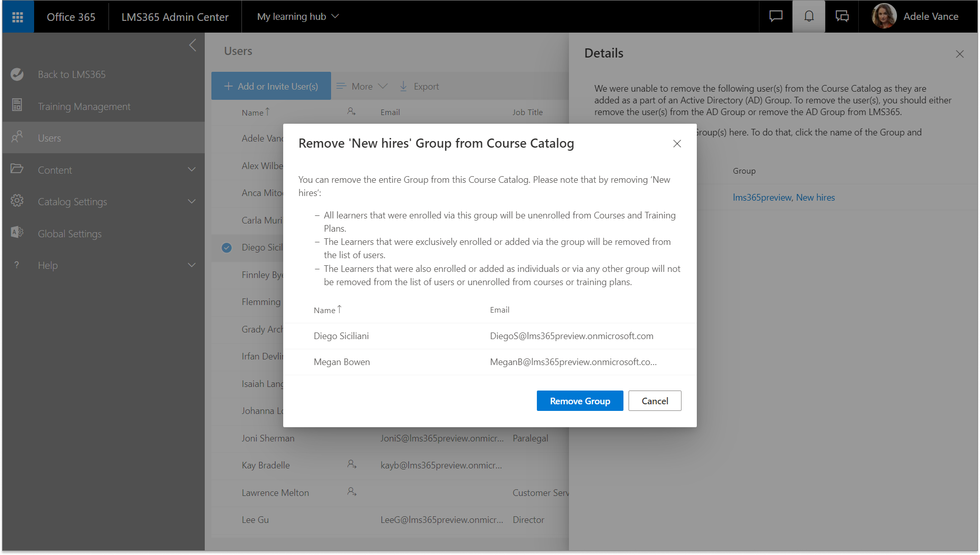Expand the Content menu chevron
This screenshot has height=555, width=980.
pos(192,170)
